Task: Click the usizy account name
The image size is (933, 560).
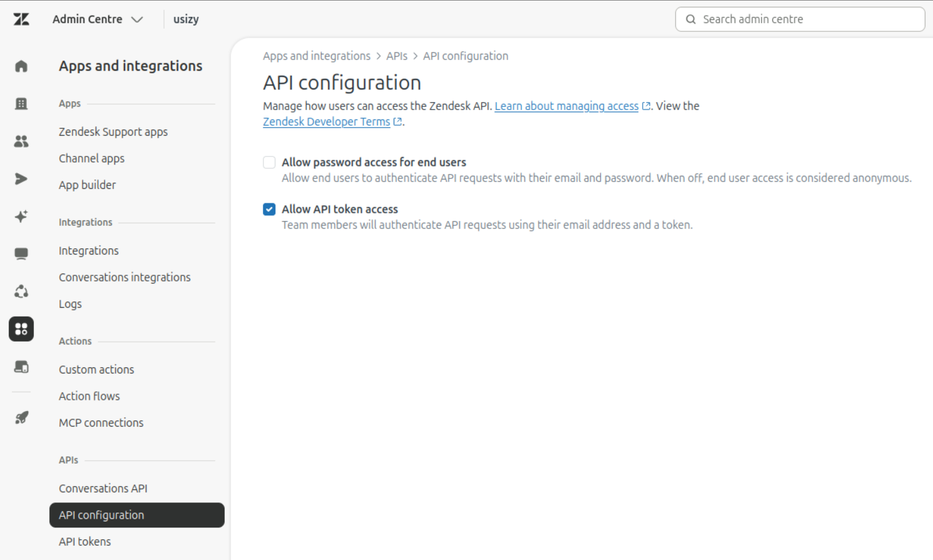Action: [186, 19]
